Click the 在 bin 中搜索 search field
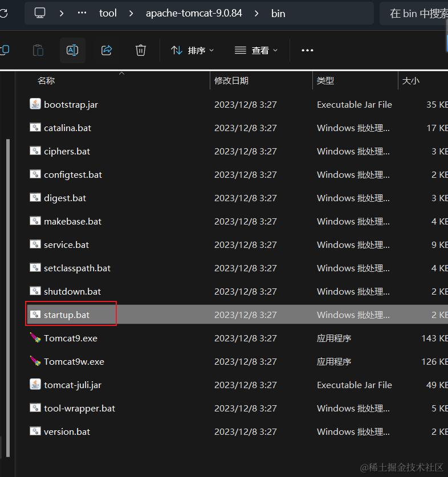 pos(415,13)
